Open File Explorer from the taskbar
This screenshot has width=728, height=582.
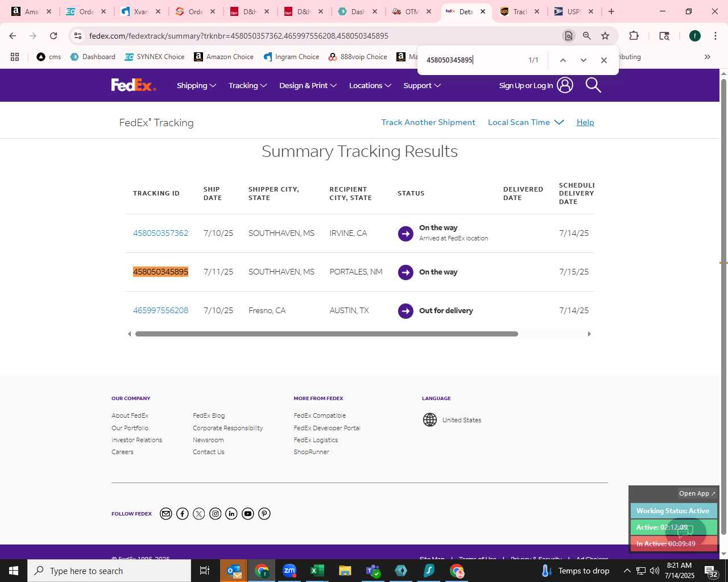click(x=345, y=571)
